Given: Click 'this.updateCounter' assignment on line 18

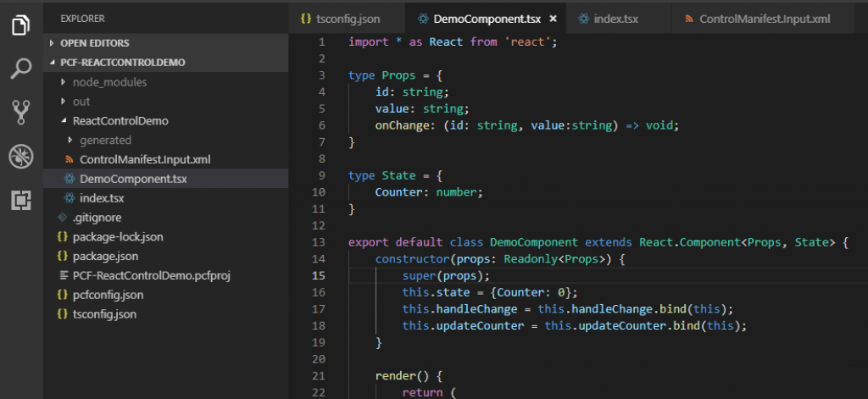Looking at the screenshot, I should 463,326.
